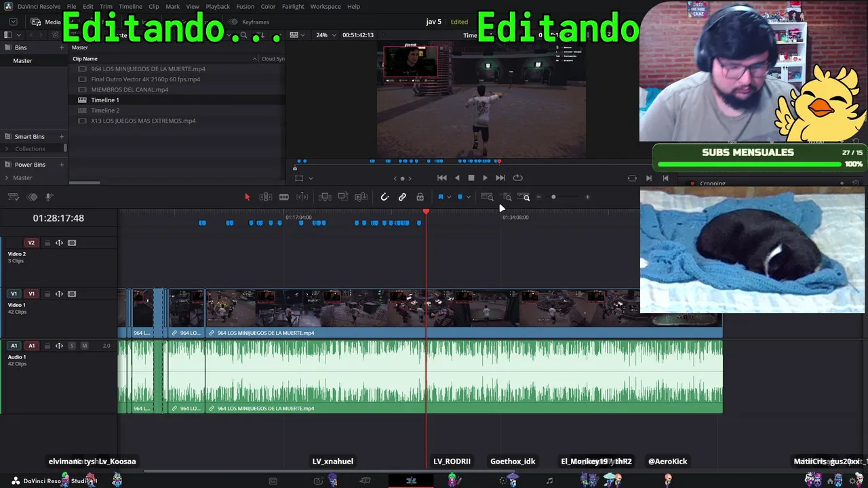The image size is (868, 488).
Task: Click the microphone voiceover icon
Action: point(49,197)
